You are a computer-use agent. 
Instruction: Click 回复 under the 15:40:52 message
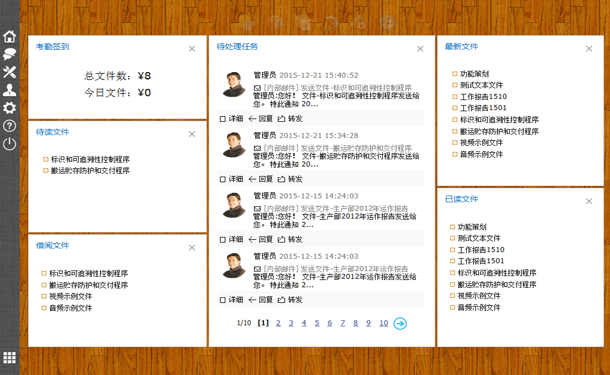[x=261, y=119]
